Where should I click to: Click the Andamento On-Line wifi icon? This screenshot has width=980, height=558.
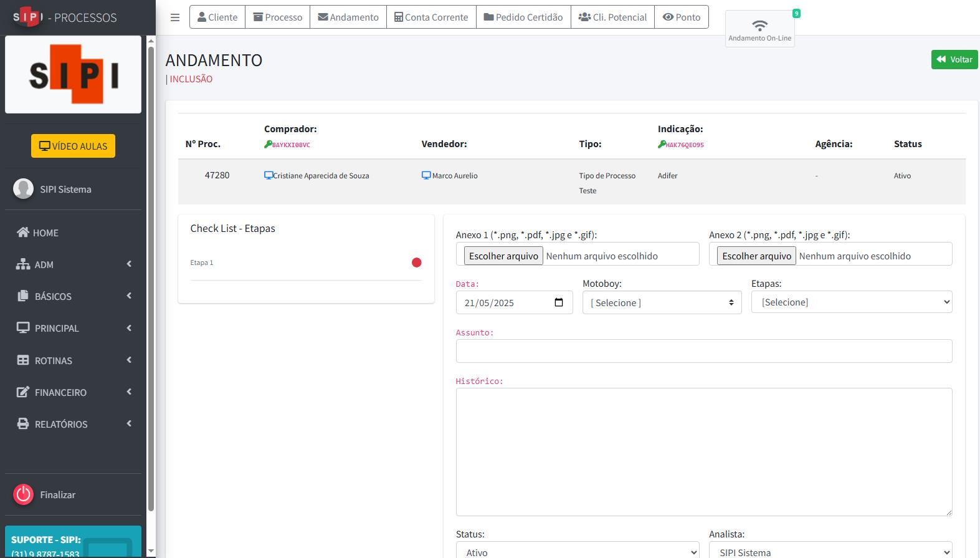(x=759, y=26)
